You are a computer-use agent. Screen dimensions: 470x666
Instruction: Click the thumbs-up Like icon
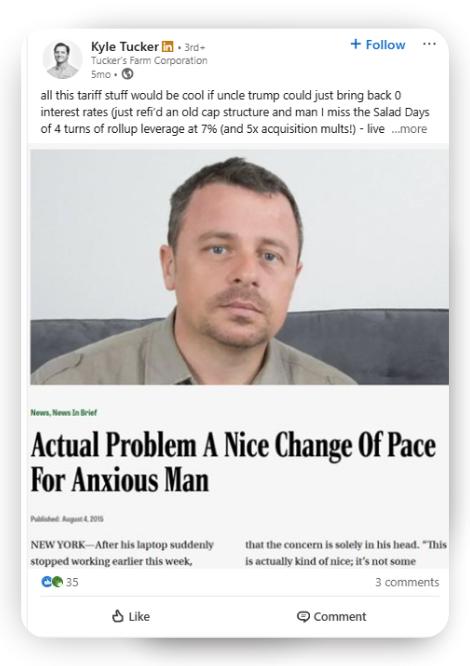tap(118, 616)
